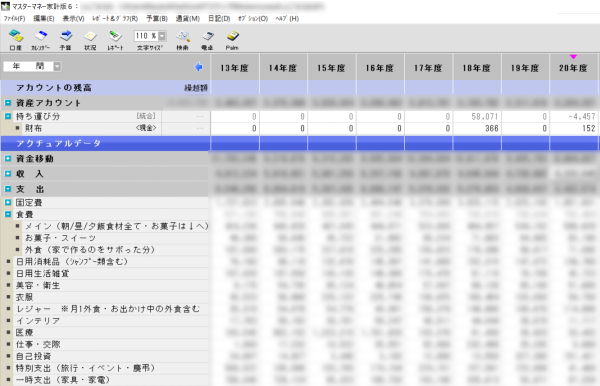The height and width of the screenshot is (386, 600).
Task: Select the 19年度 column header
Action: point(525,68)
